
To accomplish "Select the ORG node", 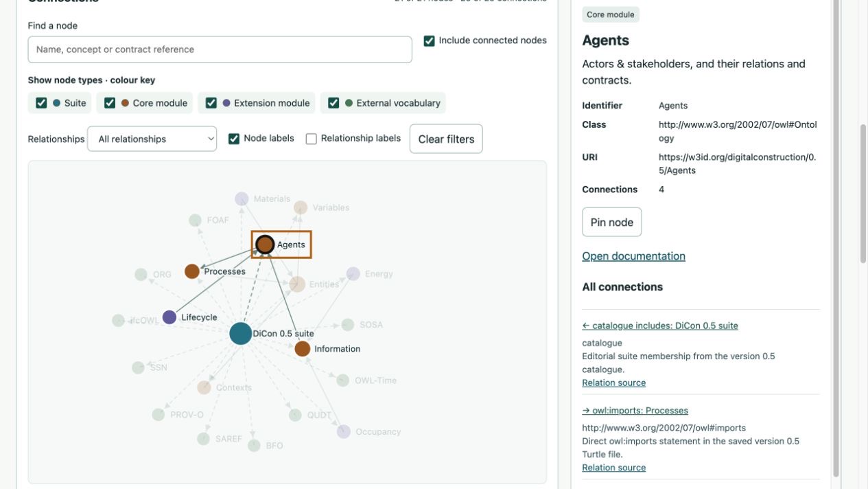I will tap(141, 275).
